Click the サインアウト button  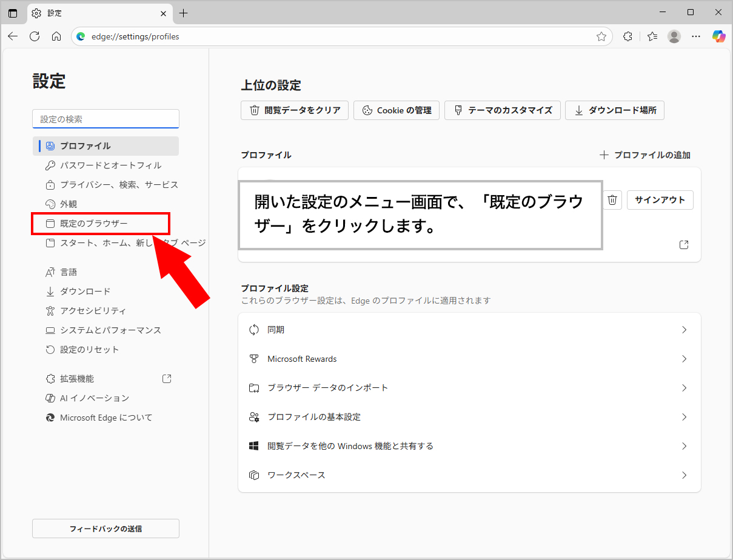point(660,200)
